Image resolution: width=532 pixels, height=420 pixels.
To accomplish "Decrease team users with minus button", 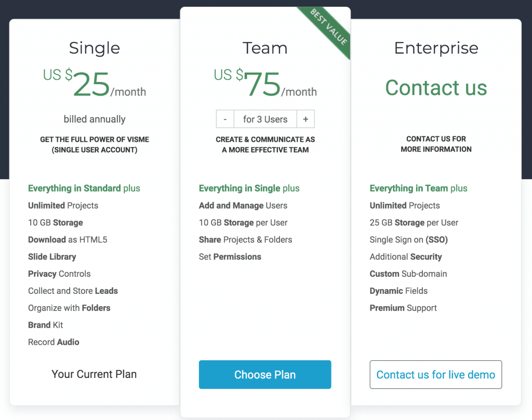I will point(225,119).
